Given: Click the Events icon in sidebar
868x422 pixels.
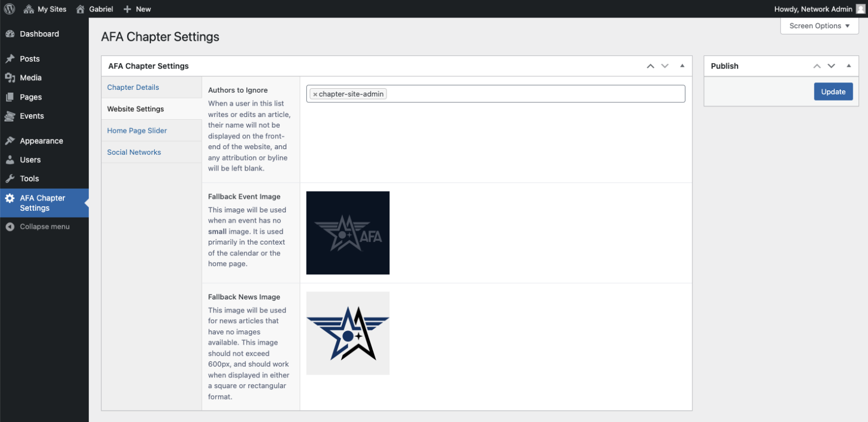Looking at the screenshot, I should click(x=10, y=116).
